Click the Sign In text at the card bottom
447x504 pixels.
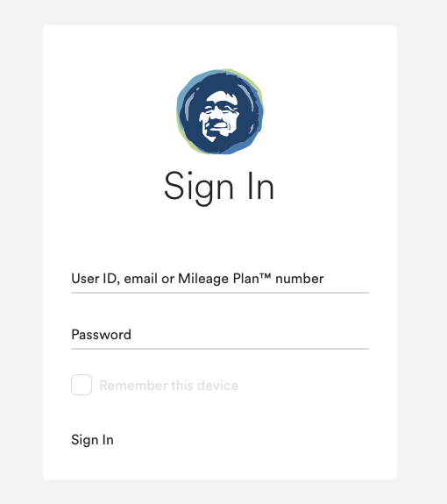tap(92, 440)
